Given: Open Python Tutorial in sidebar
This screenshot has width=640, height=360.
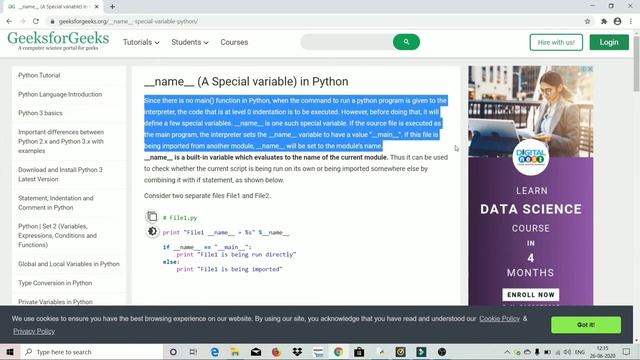Looking at the screenshot, I should [39, 75].
